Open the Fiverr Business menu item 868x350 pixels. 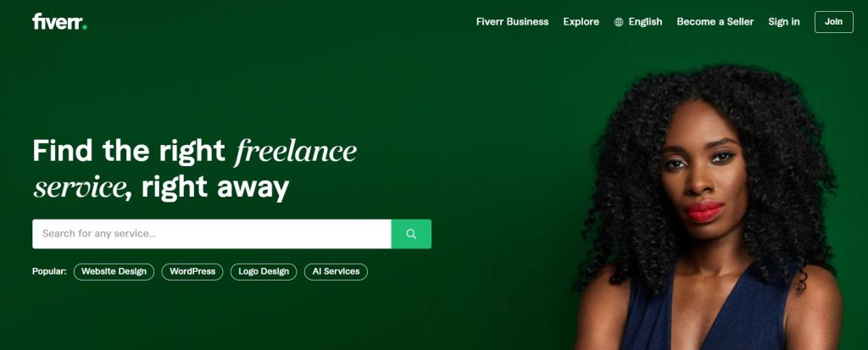512,21
